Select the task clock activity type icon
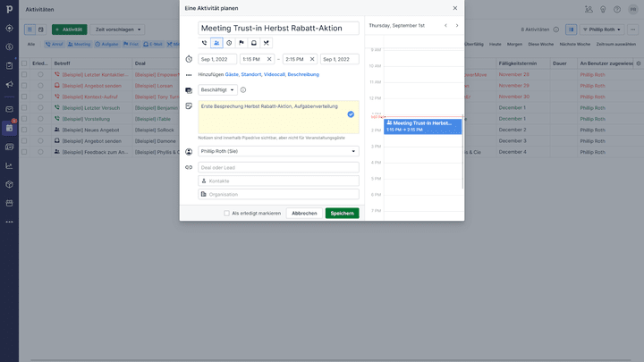This screenshot has height=362, width=644. (229, 43)
